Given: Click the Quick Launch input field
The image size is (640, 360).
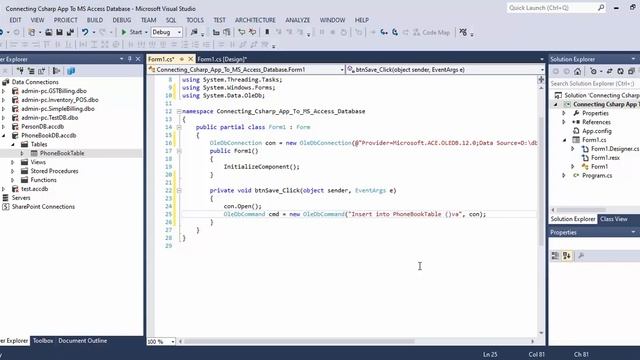Looking at the screenshot, I should tap(552, 8).
